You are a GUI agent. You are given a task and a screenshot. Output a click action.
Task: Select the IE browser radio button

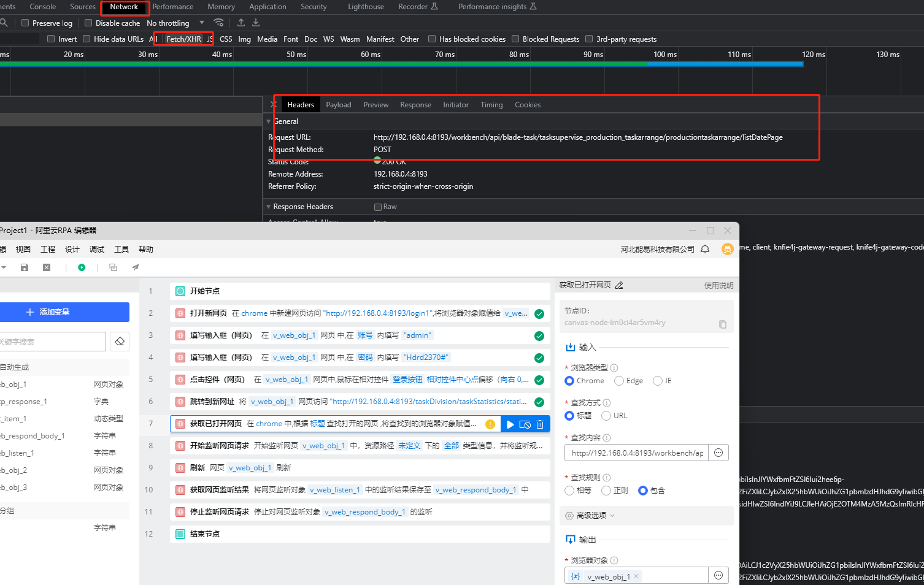point(658,381)
